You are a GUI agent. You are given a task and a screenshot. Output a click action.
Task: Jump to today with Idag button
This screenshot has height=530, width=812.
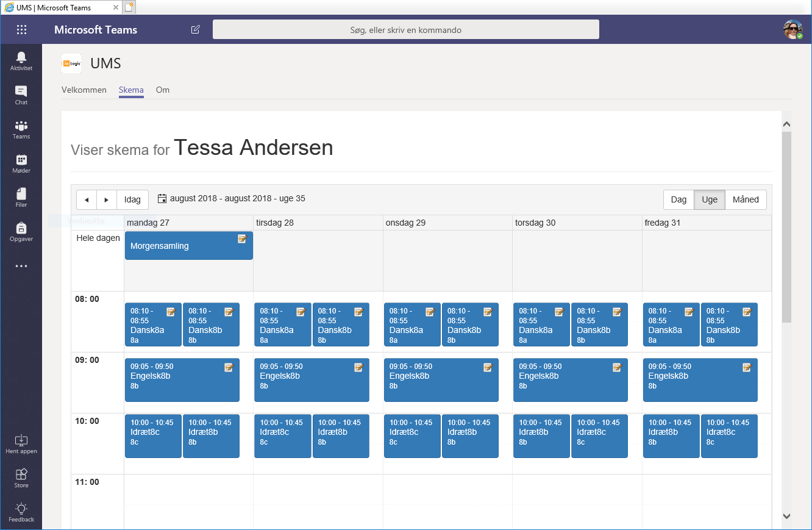point(132,199)
